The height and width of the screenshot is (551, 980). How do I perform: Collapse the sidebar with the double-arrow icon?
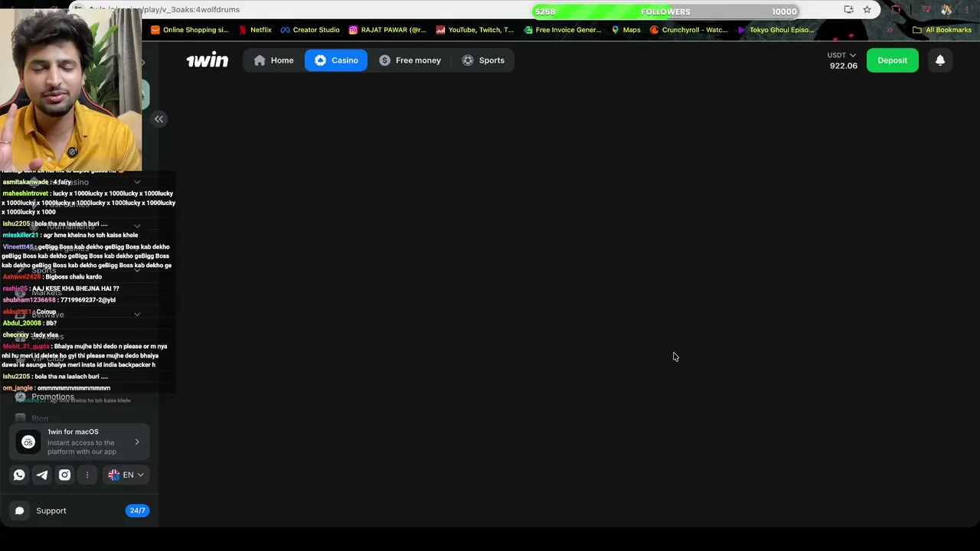[x=159, y=119]
